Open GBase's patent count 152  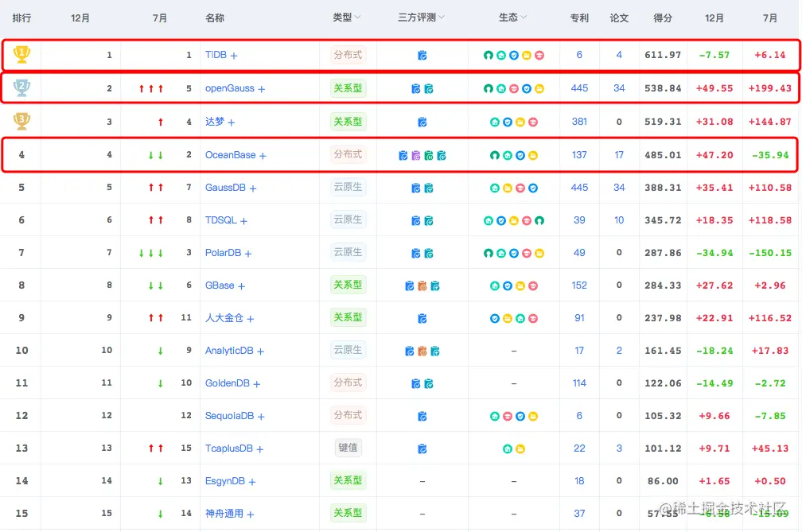[x=579, y=285]
